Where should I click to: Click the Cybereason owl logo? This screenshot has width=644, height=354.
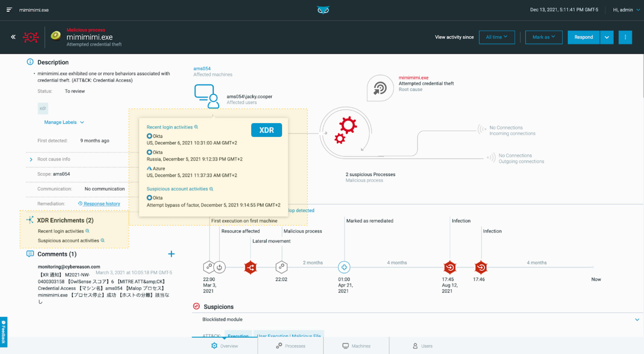pyautogui.click(x=323, y=10)
